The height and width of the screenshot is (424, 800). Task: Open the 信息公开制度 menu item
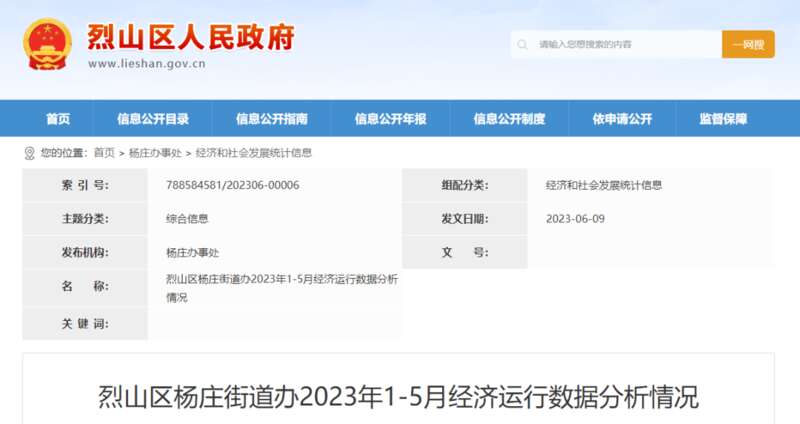click(x=509, y=119)
